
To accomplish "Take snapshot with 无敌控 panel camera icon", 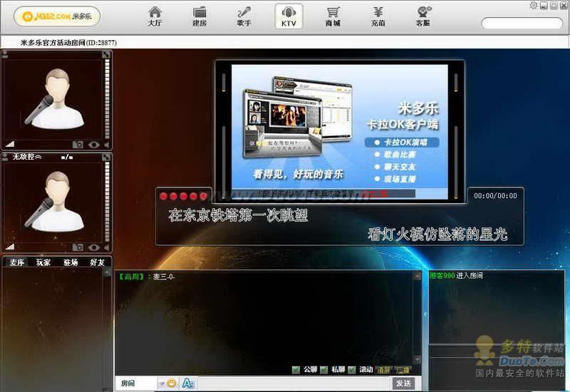I will coord(78,247).
